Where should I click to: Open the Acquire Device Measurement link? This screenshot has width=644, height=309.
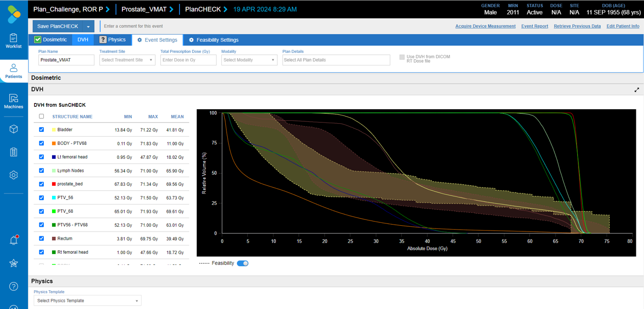485,26
